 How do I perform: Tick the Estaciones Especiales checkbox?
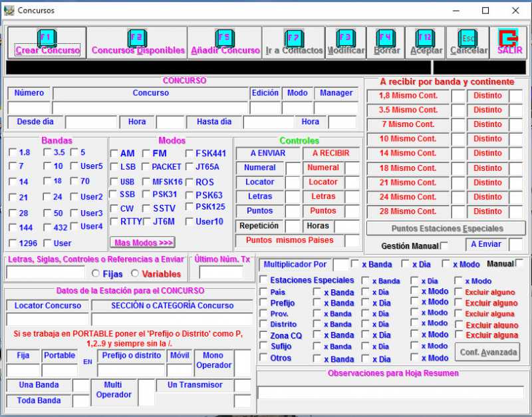click(x=264, y=280)
